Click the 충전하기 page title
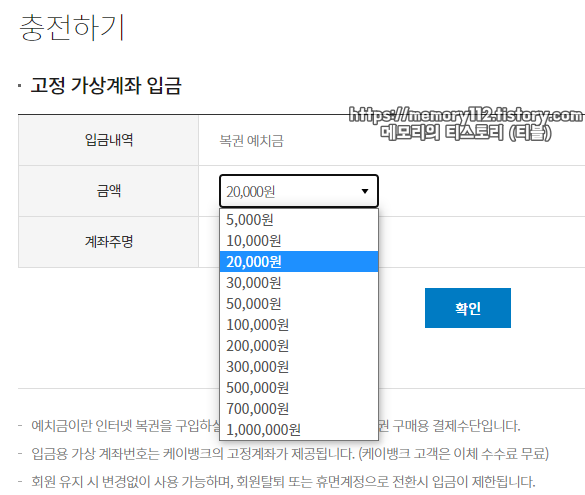This screenshot has height=495, width=585. [x=72, y=27]
